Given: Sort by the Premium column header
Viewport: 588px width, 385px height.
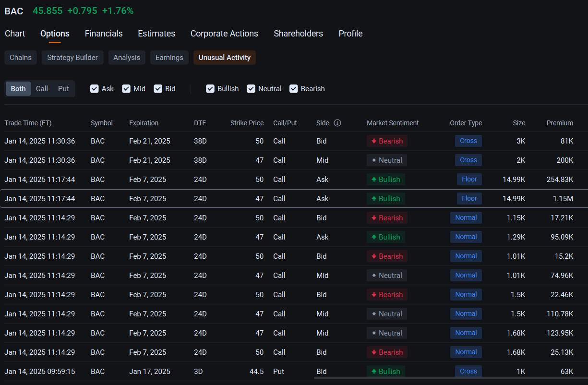Looking at the screenshot, I should click(x=560, y=123).
